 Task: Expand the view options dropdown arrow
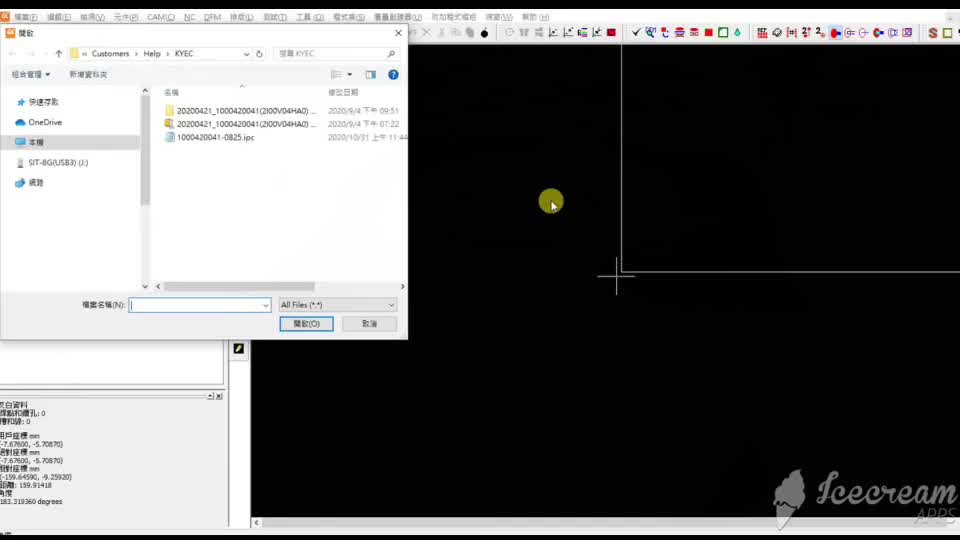[349, 74]
